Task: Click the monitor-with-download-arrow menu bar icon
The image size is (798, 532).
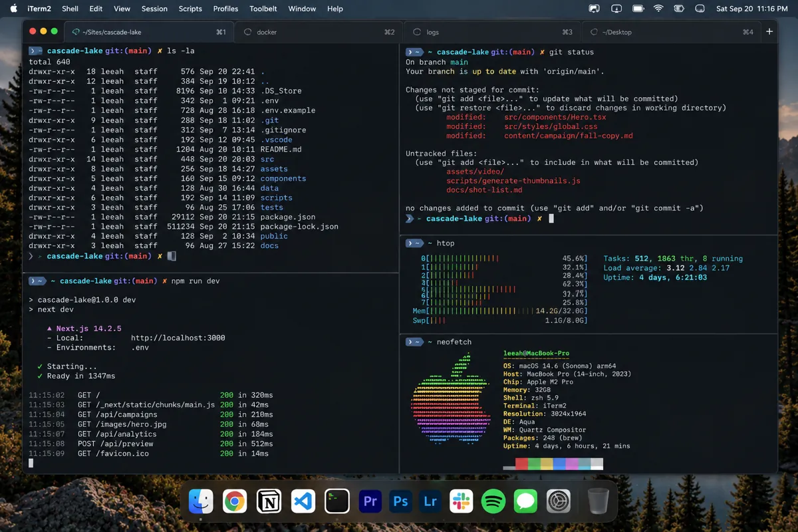Action: click(x=616, y=9)
